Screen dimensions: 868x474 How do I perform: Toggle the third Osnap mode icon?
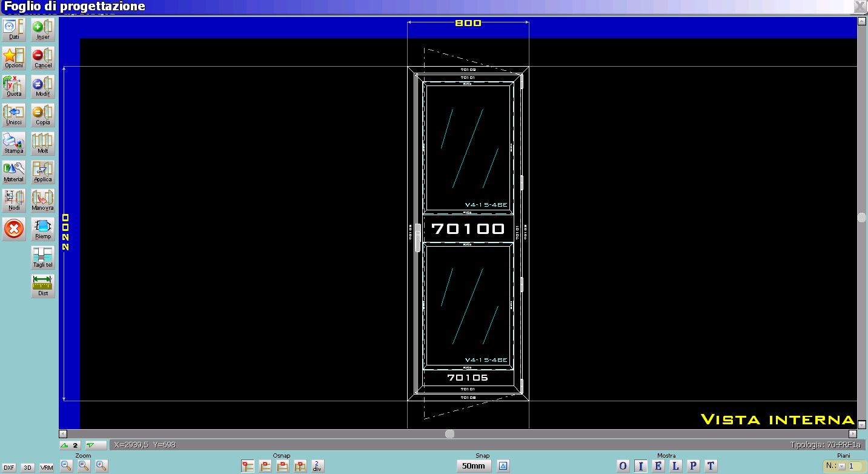(x=282, y=466)
